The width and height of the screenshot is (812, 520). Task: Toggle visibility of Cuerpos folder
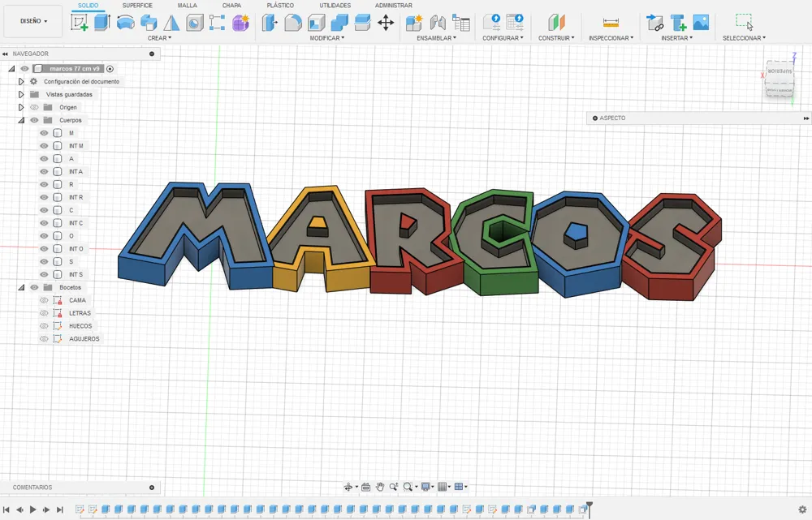click(34, 120)
